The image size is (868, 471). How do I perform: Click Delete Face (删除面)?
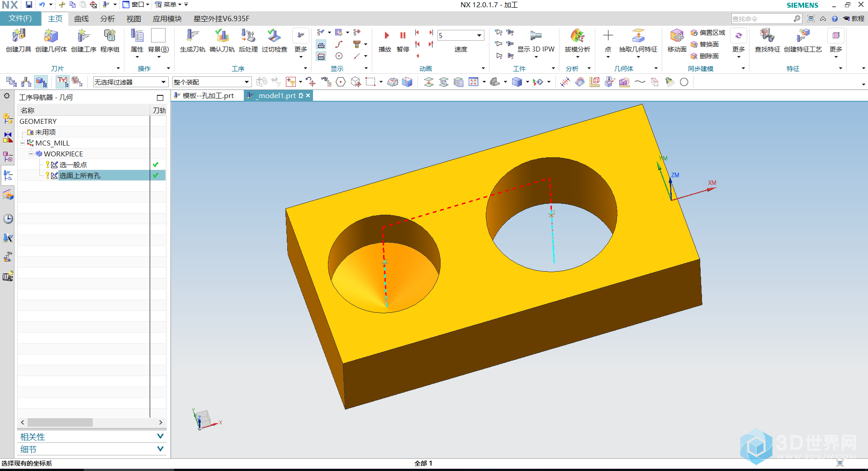coord(705,56)
